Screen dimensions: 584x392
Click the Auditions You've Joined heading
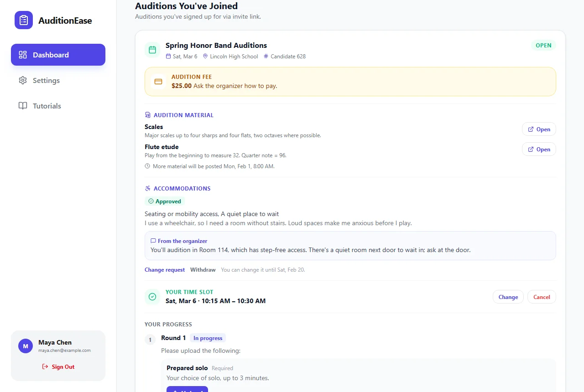pyautogui.click(x=186, y=6)
